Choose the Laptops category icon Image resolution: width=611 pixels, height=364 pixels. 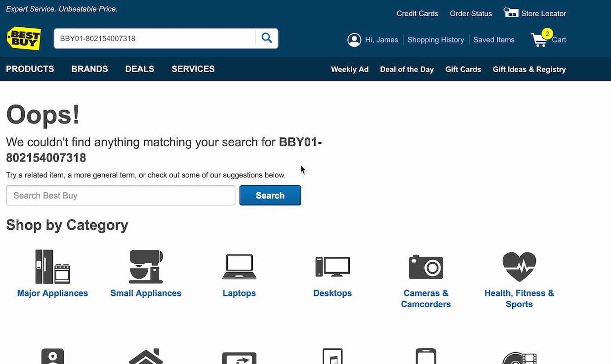[239, 267]
